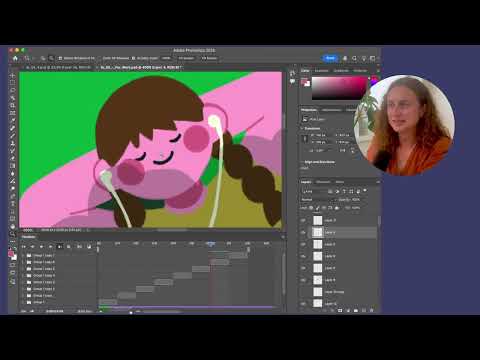
Task: Select the Lasso tool
Action: tap(13, 90)
